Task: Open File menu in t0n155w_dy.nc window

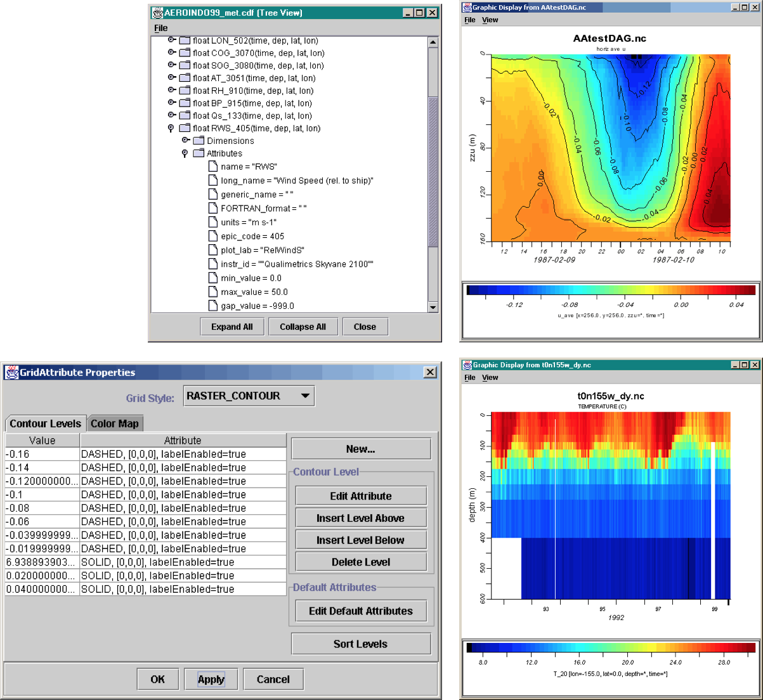Action: (470, 377)
